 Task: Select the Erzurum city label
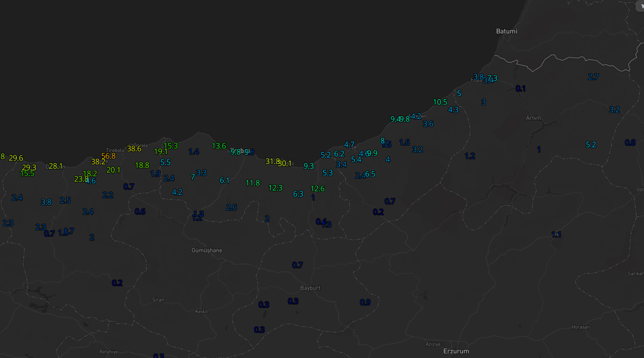456,351
